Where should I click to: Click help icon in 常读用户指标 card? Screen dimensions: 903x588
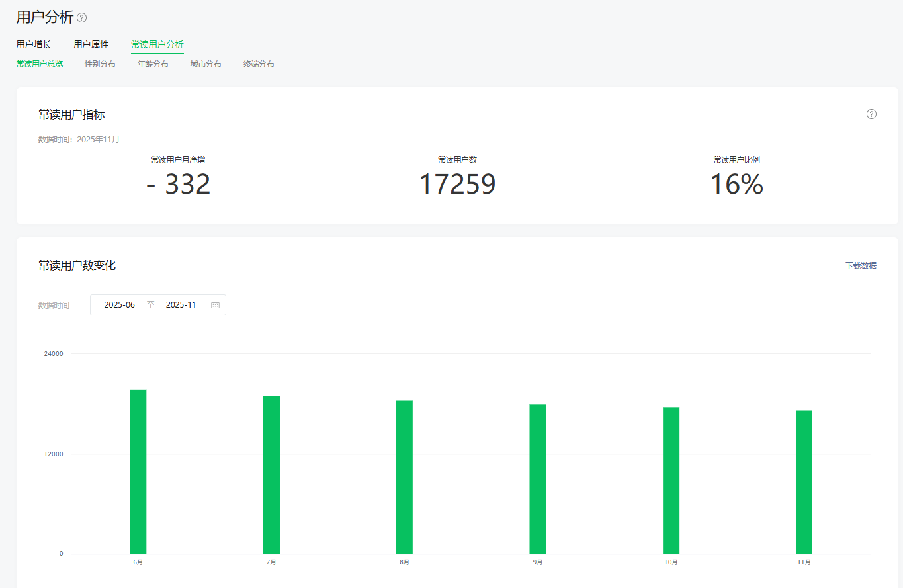point(871,114)
